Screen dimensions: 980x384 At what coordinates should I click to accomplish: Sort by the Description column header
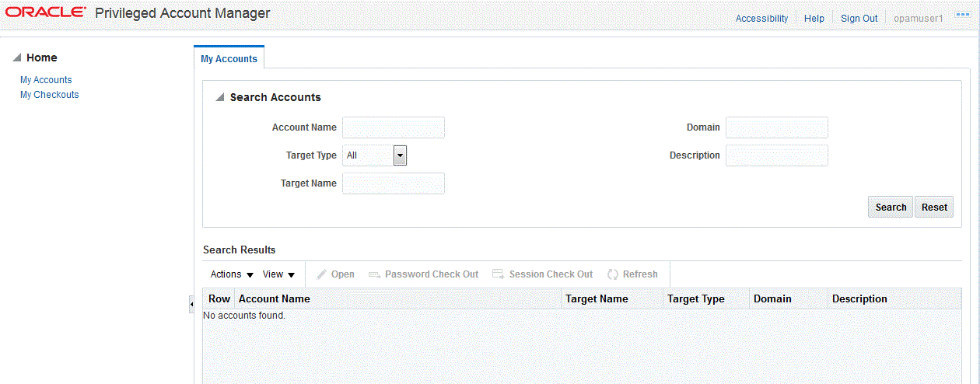894,299
